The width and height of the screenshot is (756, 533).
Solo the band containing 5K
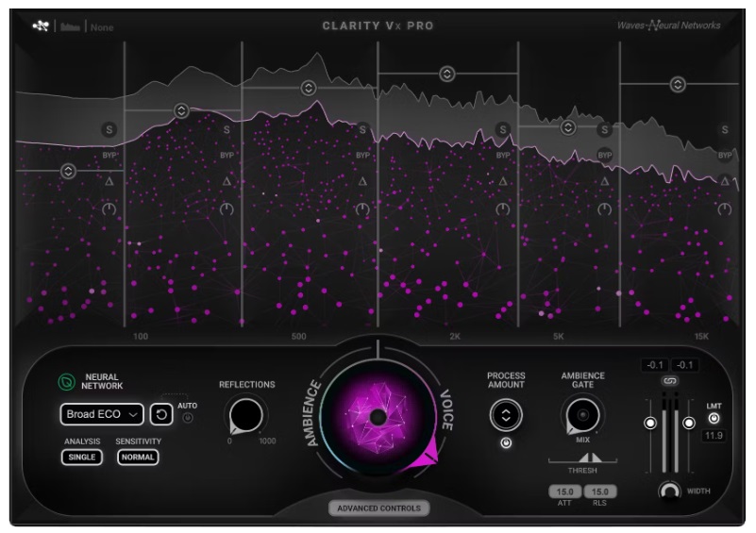tap(605, 129)
